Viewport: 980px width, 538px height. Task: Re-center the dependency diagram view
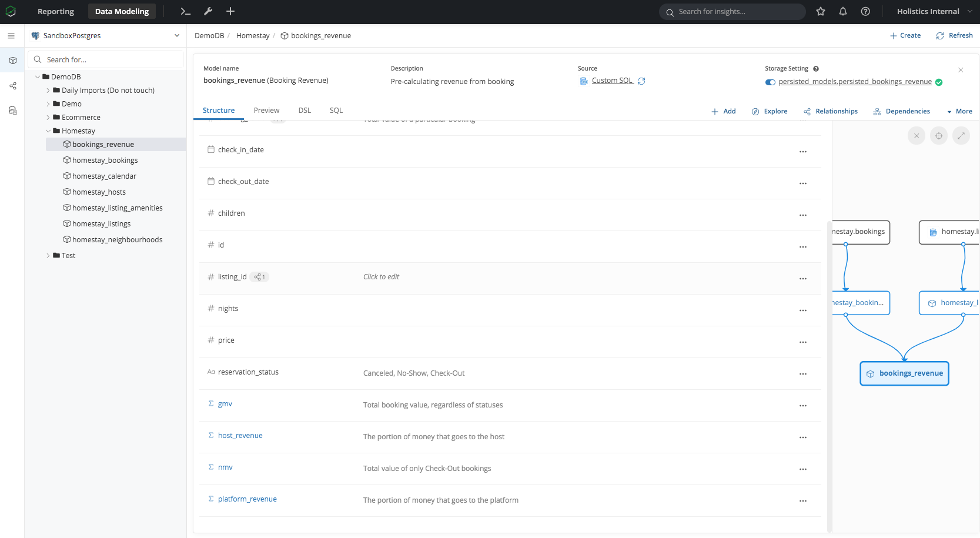939,136
